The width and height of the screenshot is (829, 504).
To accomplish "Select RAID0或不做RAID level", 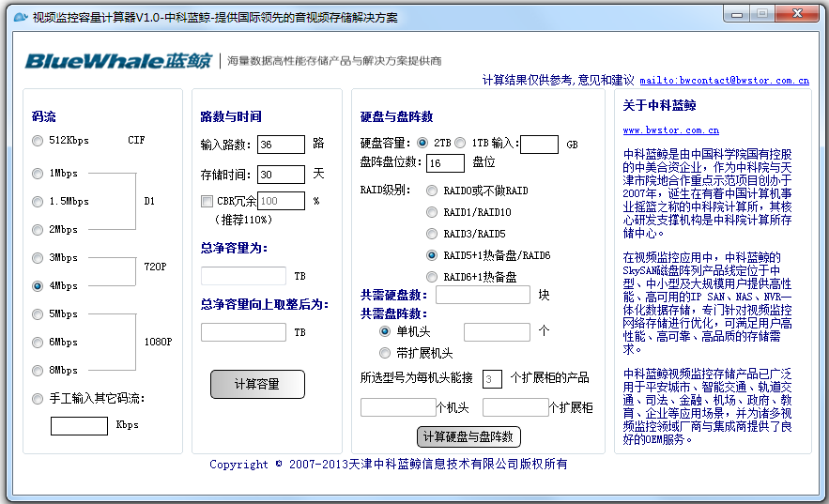I will pos(432,191).
